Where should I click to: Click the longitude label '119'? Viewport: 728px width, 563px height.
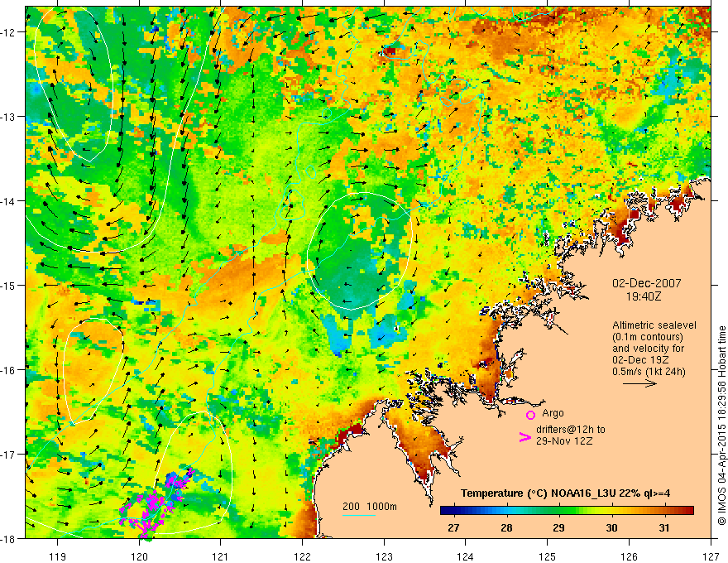click(58, 556)
